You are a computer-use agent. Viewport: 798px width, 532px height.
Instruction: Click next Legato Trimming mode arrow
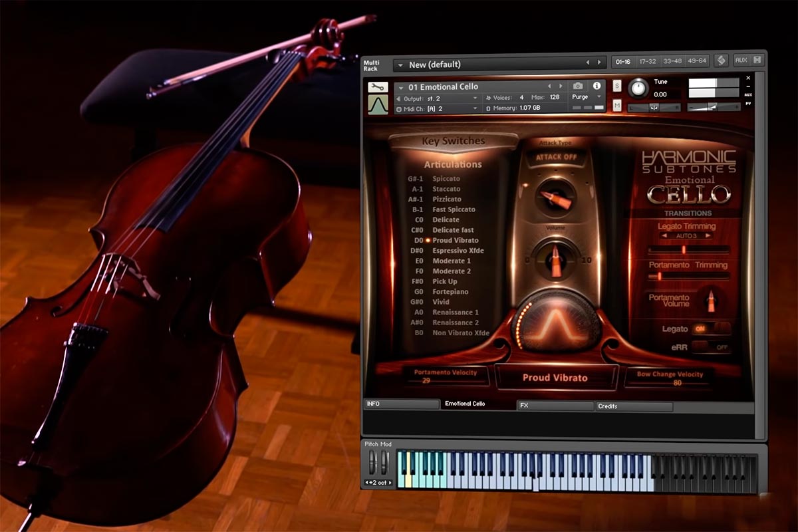pyautogui.click(x=710, y=236)
